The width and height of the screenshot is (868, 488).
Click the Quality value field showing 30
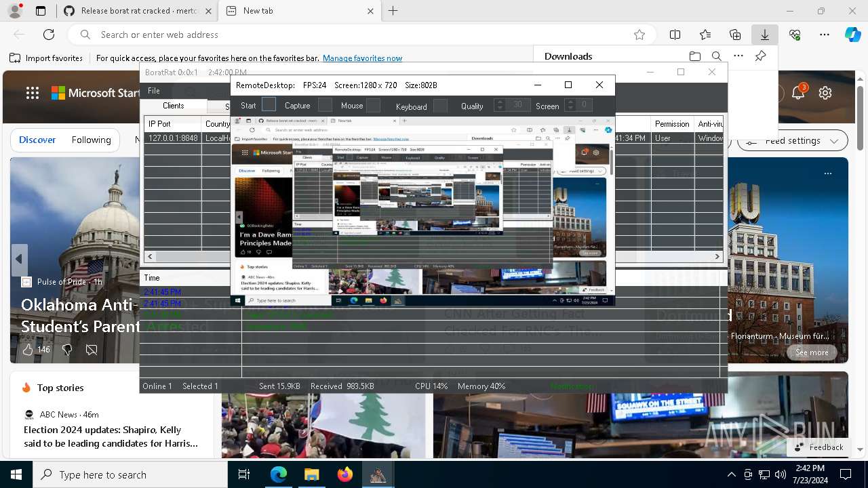click(518, 105)
